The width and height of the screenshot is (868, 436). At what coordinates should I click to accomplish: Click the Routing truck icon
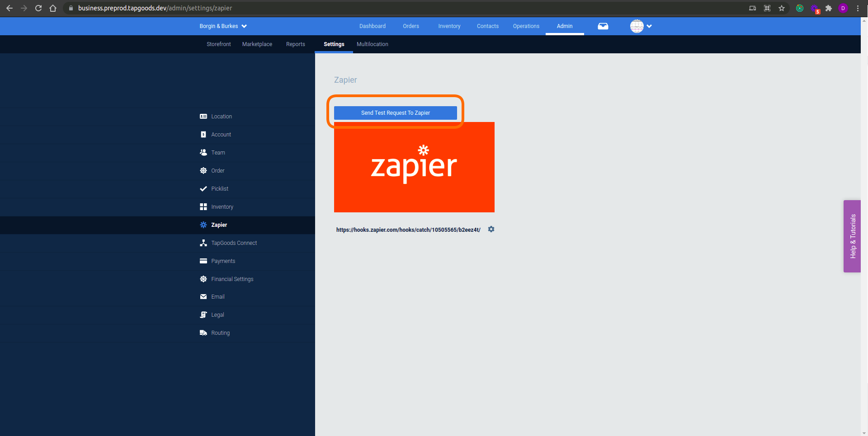203,333
